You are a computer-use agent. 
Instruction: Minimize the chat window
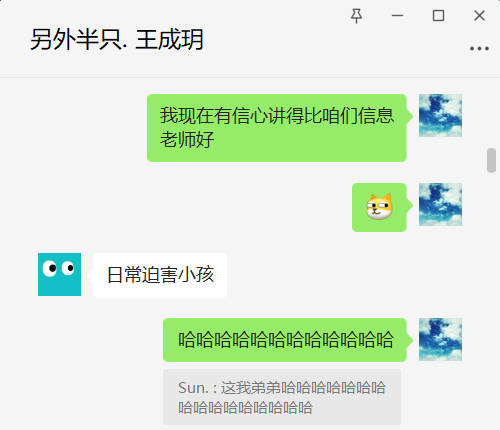point(397,16)
